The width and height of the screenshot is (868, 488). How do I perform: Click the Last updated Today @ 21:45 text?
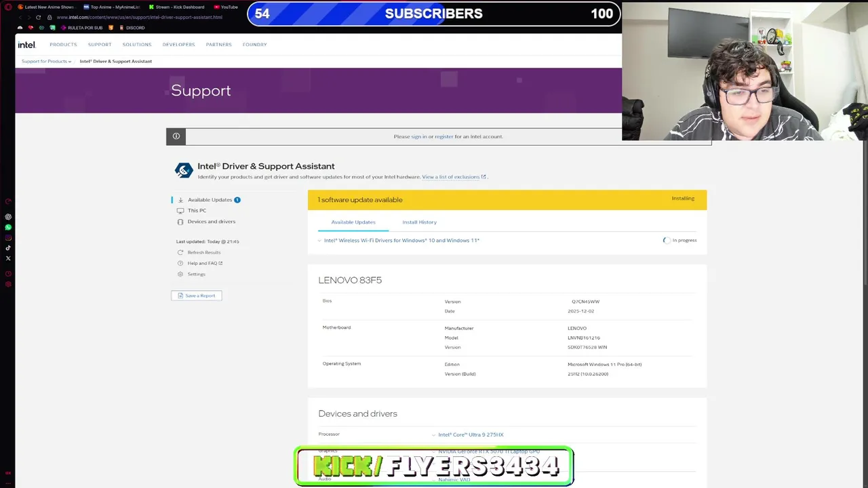pyautogui.click(x=208, y=241)
